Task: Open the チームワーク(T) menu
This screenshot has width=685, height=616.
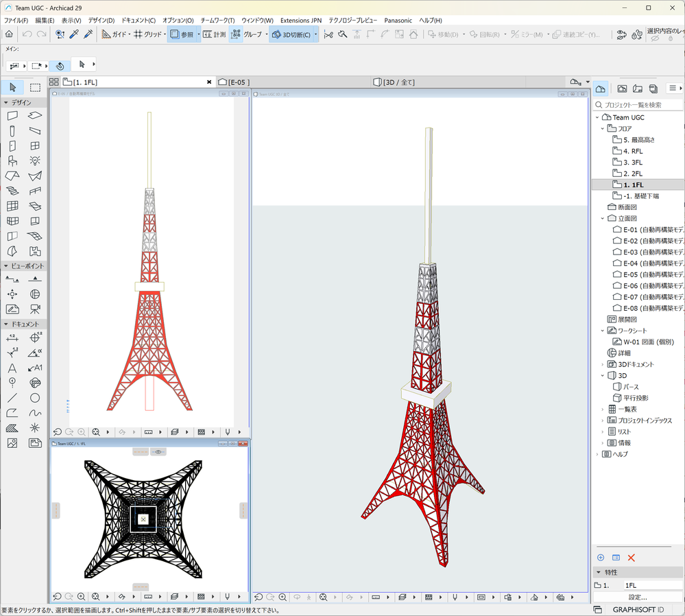Action: pyautogui.click(x=217, y=21)
